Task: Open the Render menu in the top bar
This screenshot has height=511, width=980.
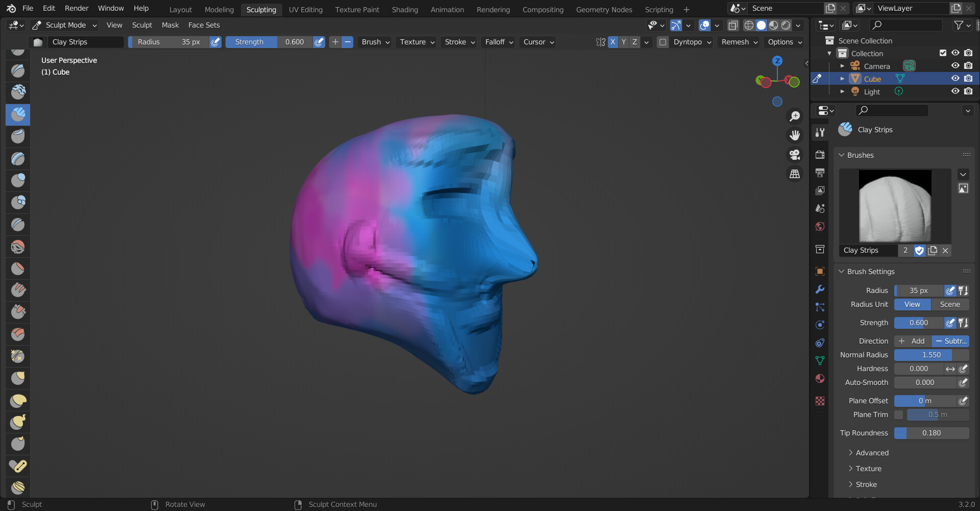Action: pyautogui.click(x=76, y=8)
